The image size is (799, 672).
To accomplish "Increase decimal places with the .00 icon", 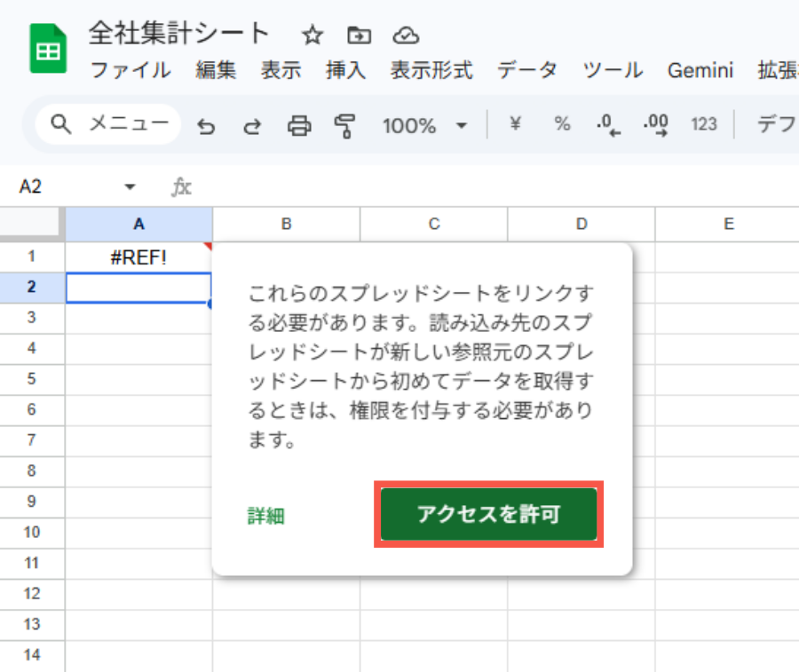I will (x=655, y=124).
